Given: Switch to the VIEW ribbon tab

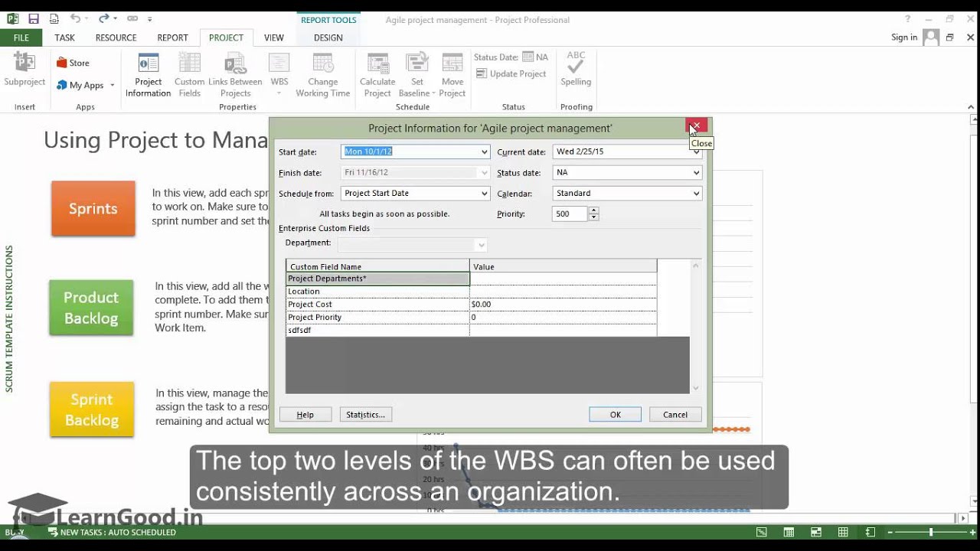Looking at the screenshot, I should click(273, 37).
